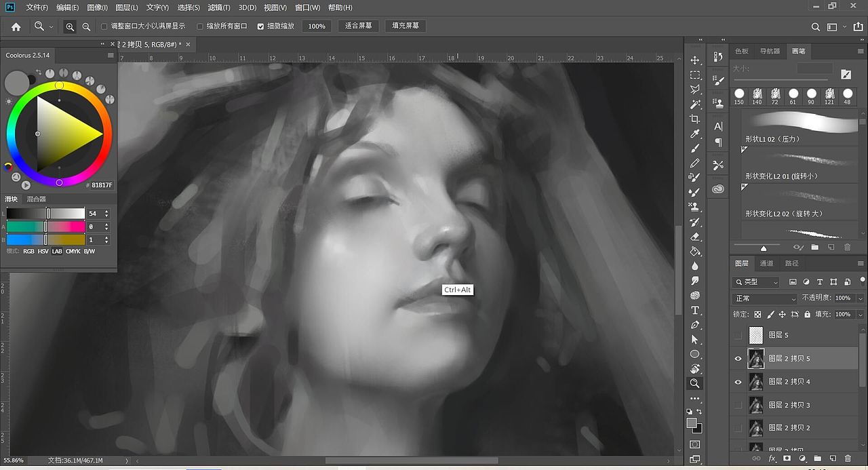The width and height of the screenshot is (868, 470).
Task: Enable resize windows to fit checkbox
Action: point(104,26)
